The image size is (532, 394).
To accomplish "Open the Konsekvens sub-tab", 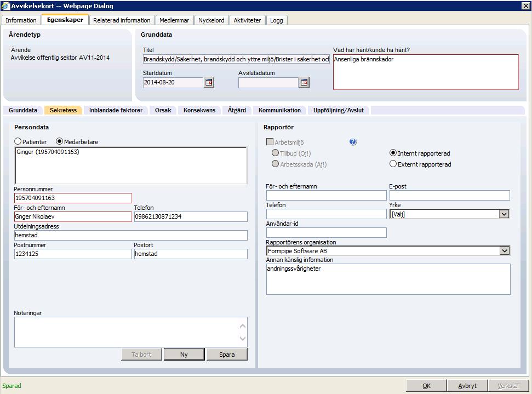I will [x=199, y=110].
